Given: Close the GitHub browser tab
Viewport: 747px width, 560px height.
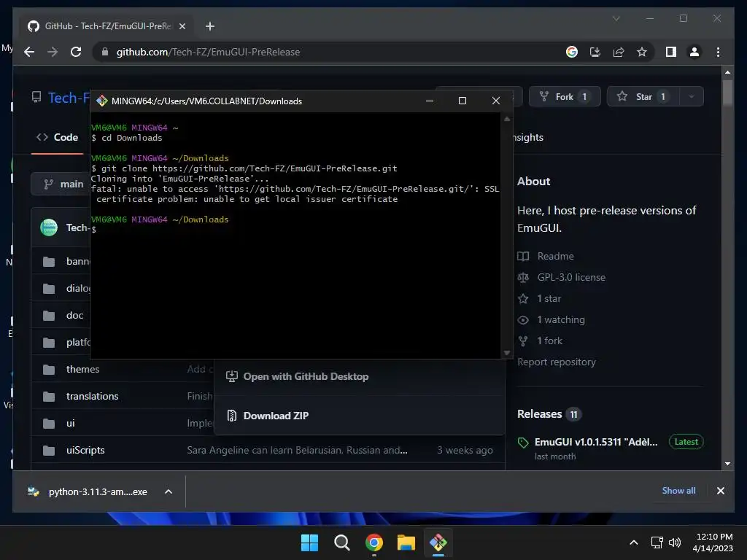Looking at the screenshot, I should point(182,26).
